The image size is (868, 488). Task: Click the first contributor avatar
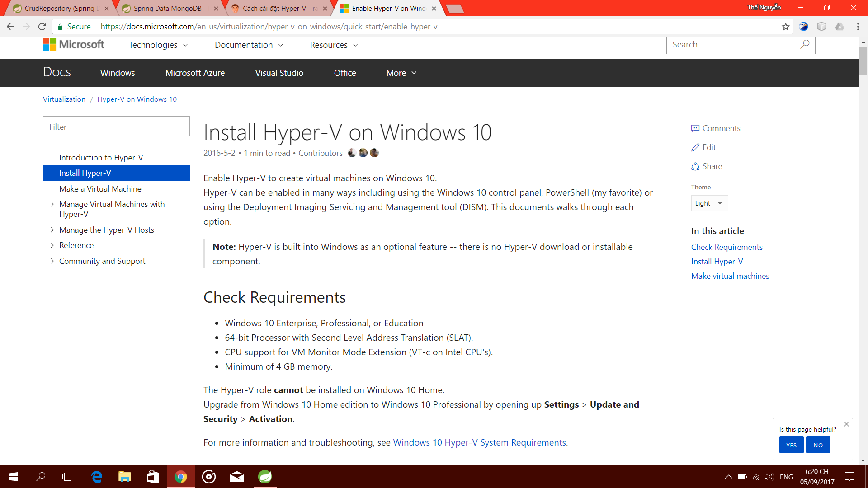(x=352, y=153)
